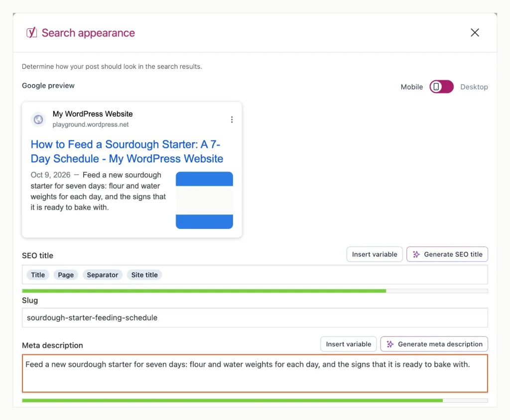Click the Yoast logo icon in the header
The image size is (510, 420).
[x=31, y=32]
